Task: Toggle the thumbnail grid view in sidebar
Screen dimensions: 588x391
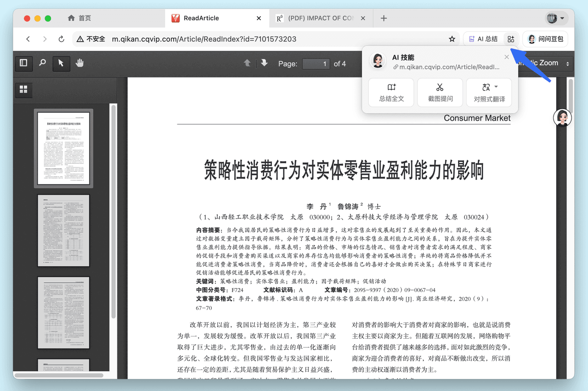Action: (x=23, y=90)
